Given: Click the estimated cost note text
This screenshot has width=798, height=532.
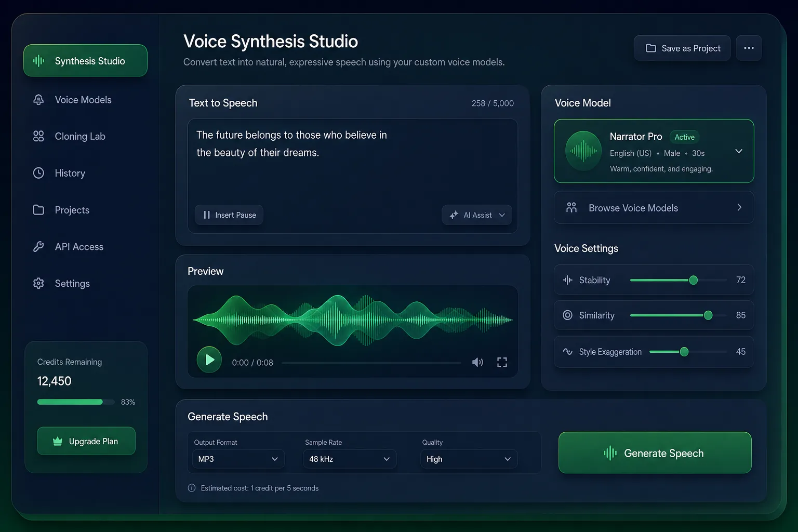Looking at the screenshot, I should [260, 488].
